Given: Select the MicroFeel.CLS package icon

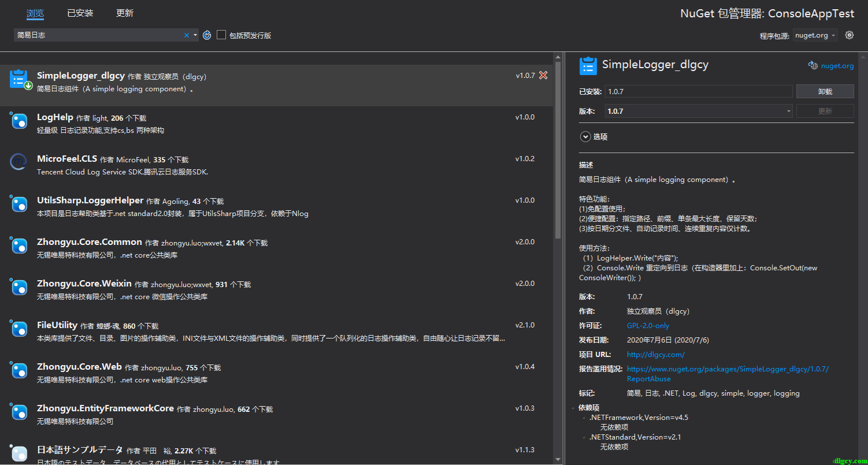Looking at the screenshot, I should 18,162.
